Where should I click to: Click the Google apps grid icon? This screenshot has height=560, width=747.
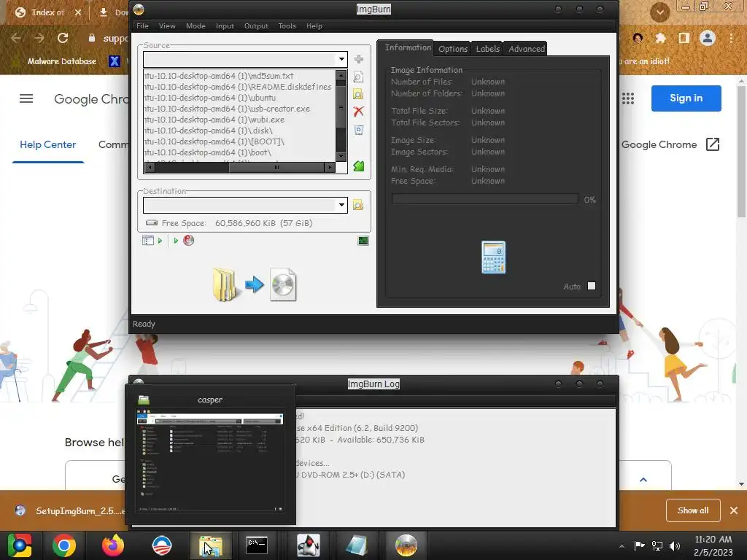pyautogui.click(x=628, y=98)
